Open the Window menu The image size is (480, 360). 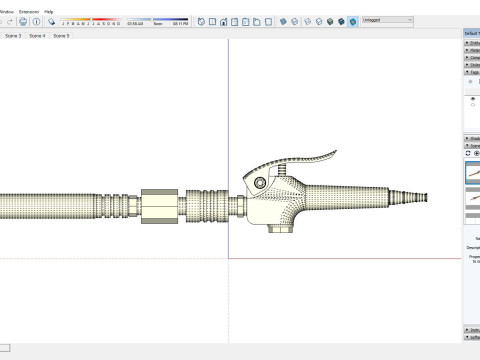click(7, 12)
